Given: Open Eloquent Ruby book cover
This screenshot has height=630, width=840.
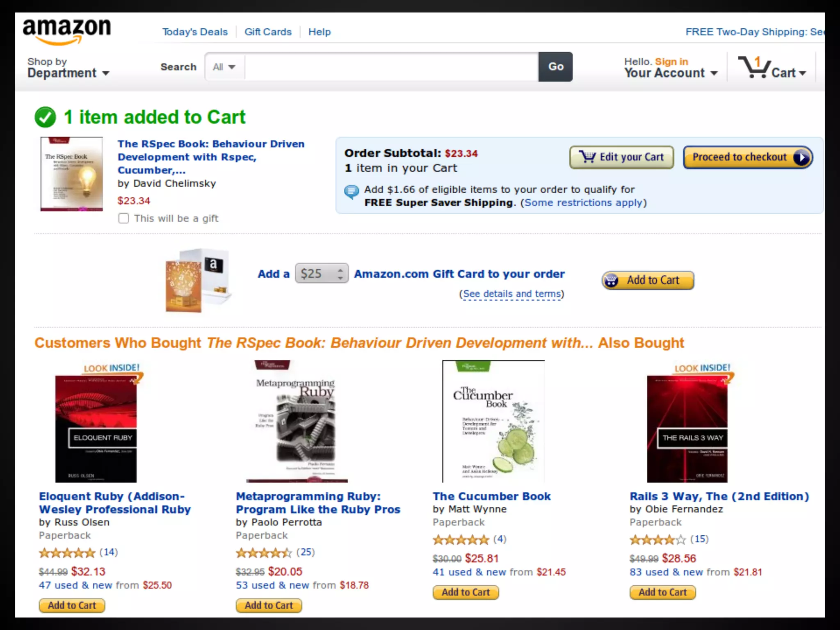Looking at the screenshot, I should pyautogui.click(x=96, y=429).
